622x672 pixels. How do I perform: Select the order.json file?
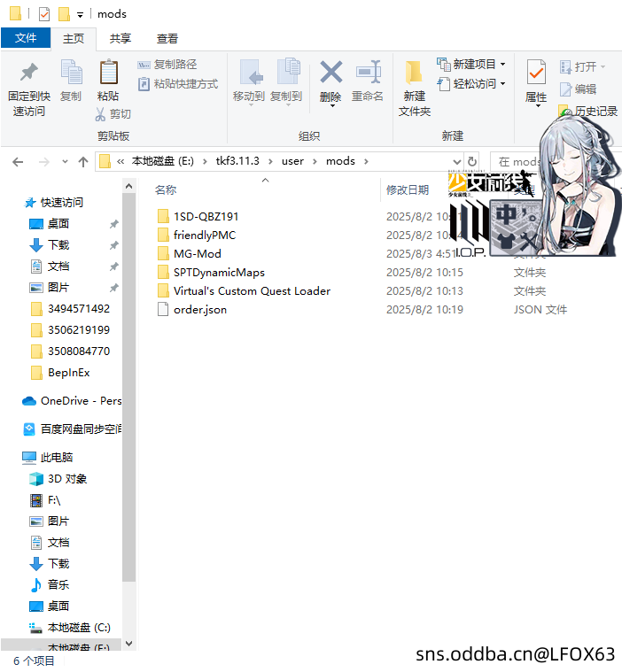click(200, 310)
